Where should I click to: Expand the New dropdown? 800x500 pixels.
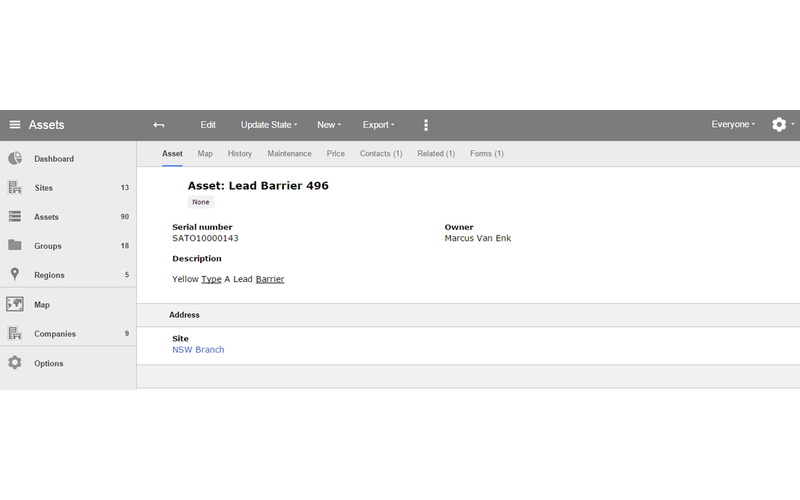329,125
